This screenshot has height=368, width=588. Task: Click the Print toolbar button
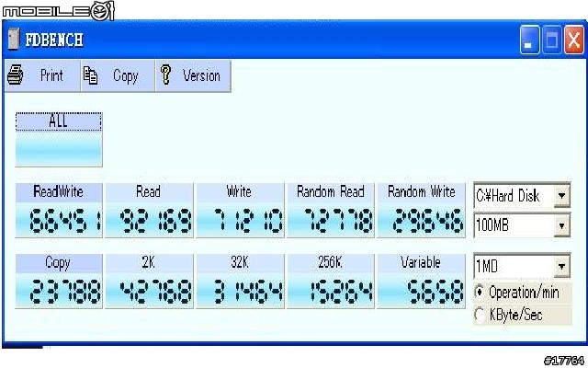click(43, 75)
